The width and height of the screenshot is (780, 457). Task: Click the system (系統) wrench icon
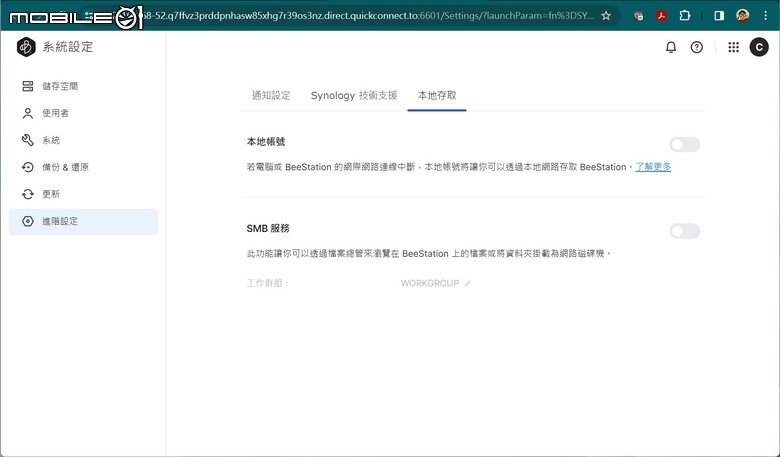(x=28, y=140)
